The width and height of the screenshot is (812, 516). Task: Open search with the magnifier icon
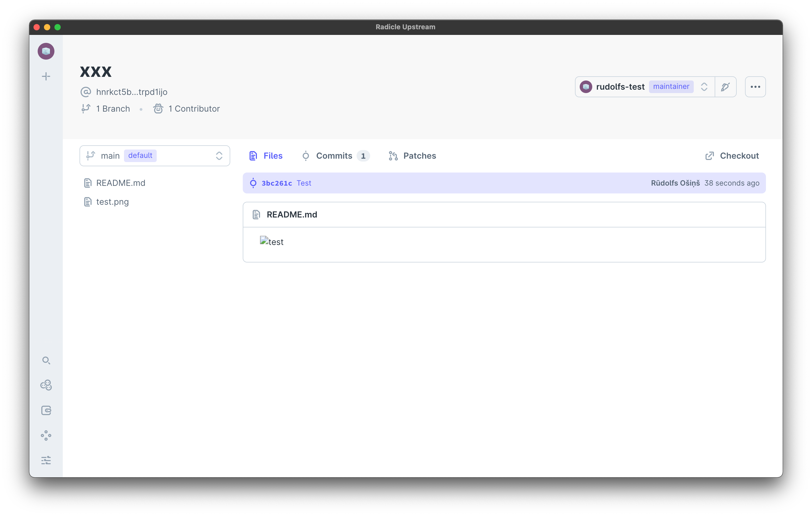(x=46, y=360)
